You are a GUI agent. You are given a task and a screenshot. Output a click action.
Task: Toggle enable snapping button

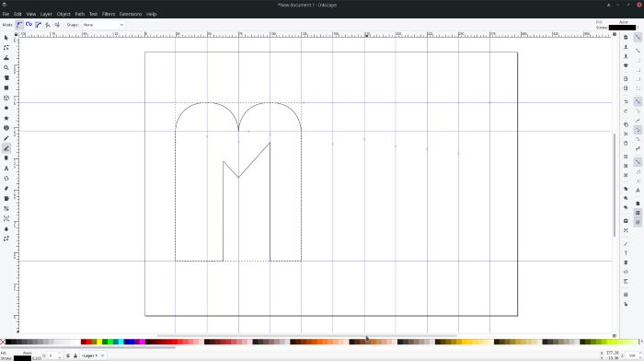tap(638, 37)
